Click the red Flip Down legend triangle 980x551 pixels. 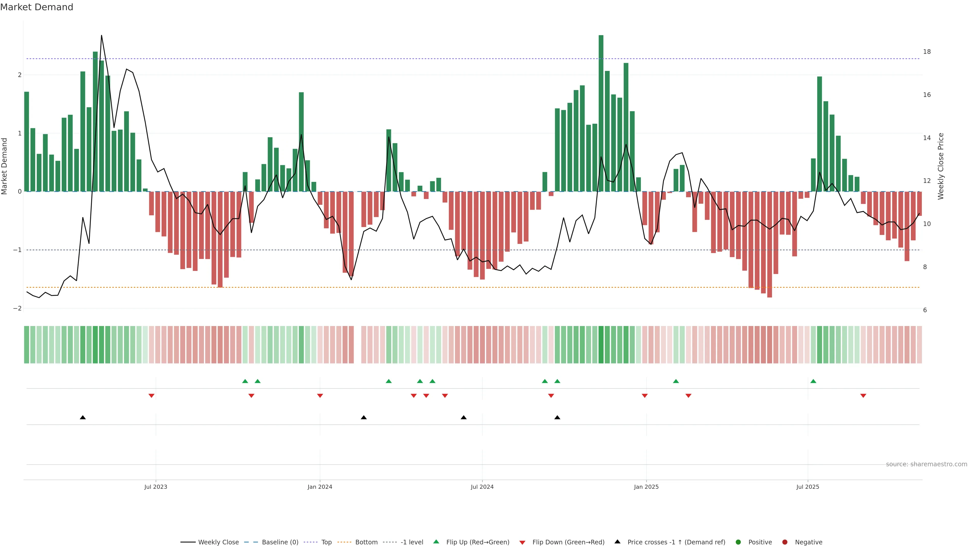(x=522, y=542)
